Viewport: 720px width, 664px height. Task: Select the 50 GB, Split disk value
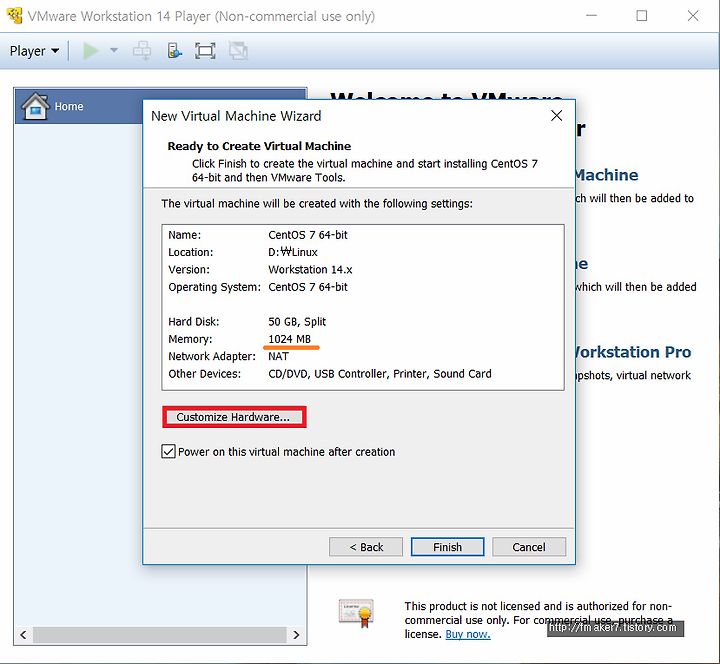pos(297,321)
